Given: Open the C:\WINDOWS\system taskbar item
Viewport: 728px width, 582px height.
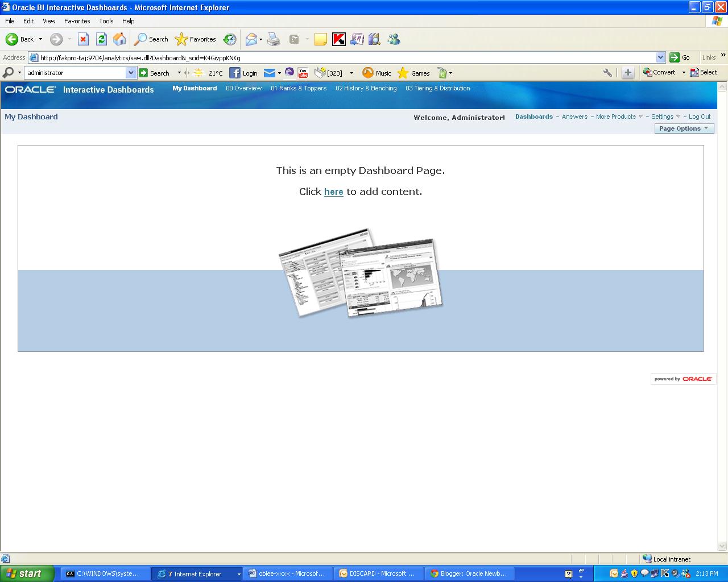Looking at the screenshot, I should pyautogui.click(x=106, y=573).
